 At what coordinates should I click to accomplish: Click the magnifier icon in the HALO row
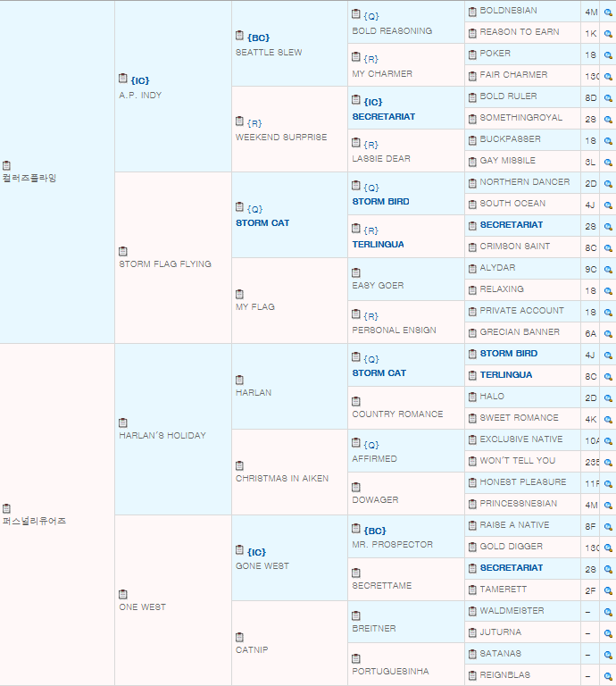point(608,398)
